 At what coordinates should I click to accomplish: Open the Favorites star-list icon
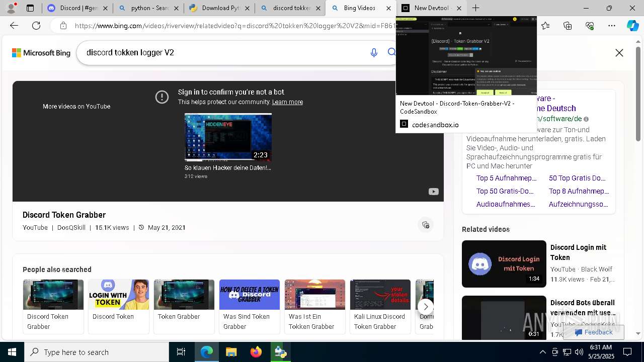pos(546,26)
